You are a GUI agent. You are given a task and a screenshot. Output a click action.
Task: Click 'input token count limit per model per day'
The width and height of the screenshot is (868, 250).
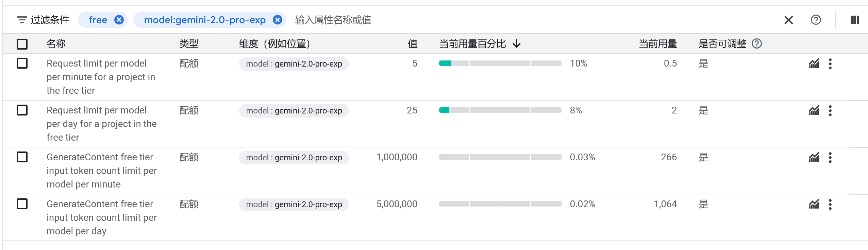[x=102, y=217]
